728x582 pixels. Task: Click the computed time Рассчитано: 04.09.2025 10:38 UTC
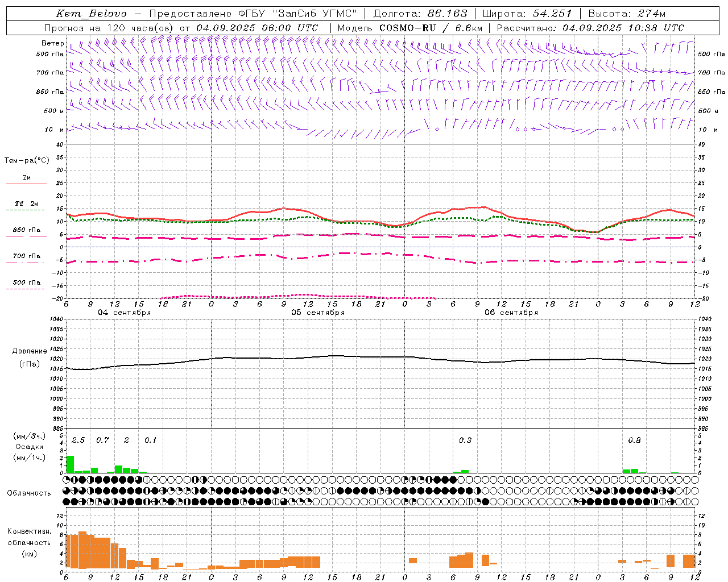pyautogui.click(x=590, y=28)
